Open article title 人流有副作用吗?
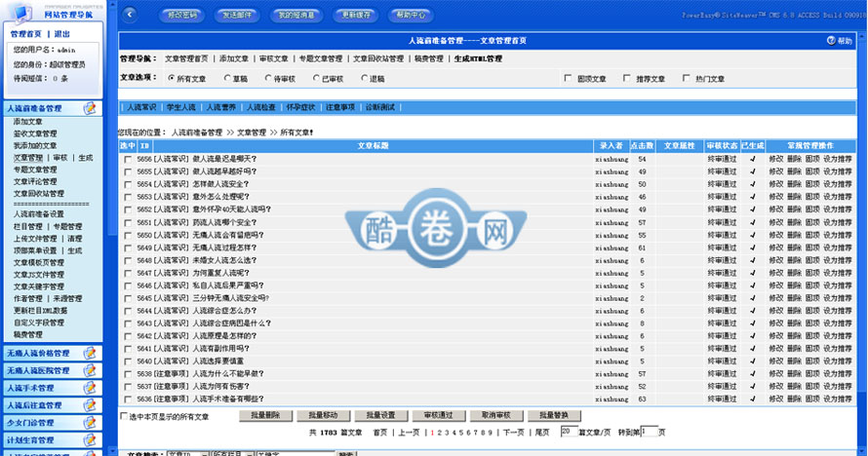 tap(220, 349)
